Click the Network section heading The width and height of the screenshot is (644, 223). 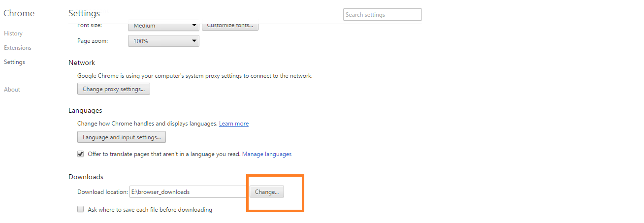click(x=82, y=63)
